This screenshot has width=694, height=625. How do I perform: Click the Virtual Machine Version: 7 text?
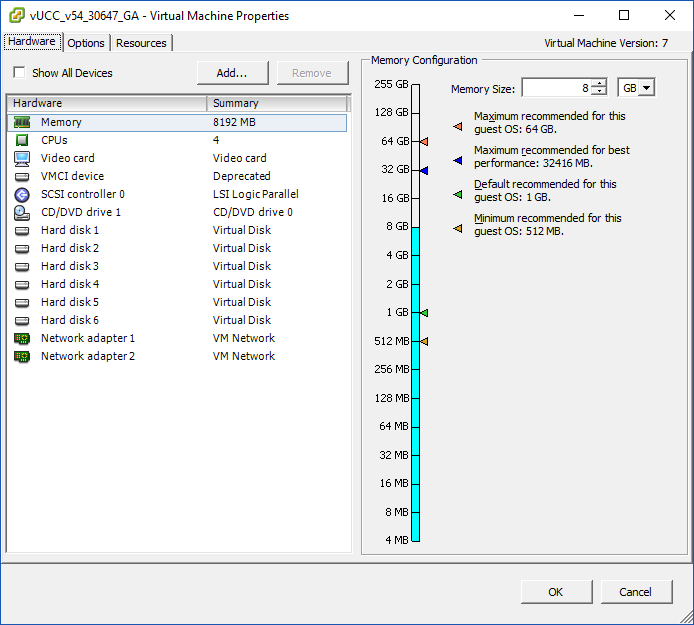(606, 43)
